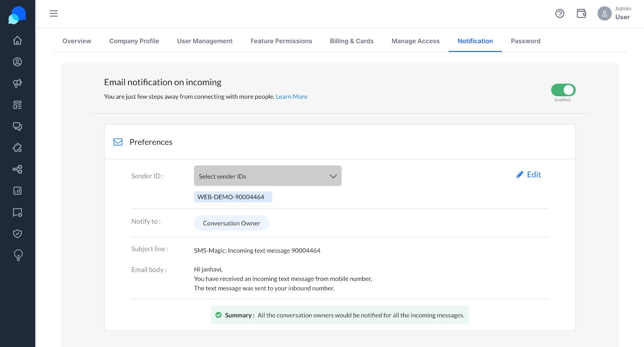
Task: Open the Feature Permissions tab
Action: click(x=281, y=41)
